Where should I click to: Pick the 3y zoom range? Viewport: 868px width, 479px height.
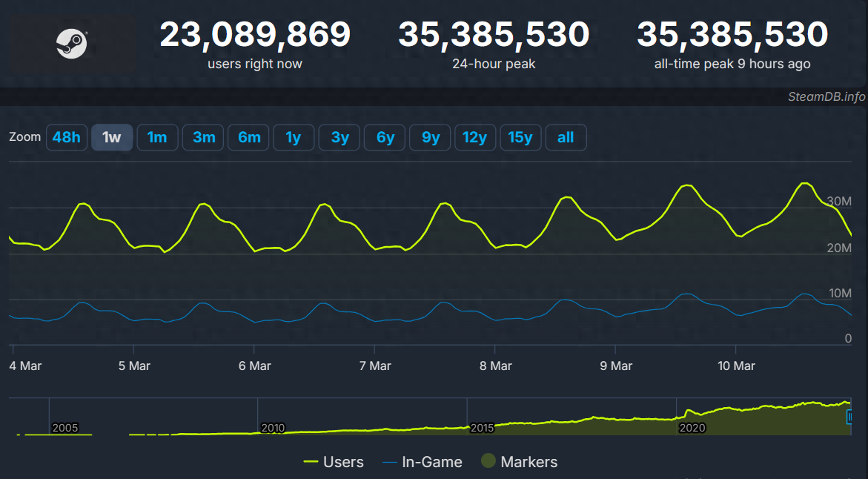pos(339,137)
